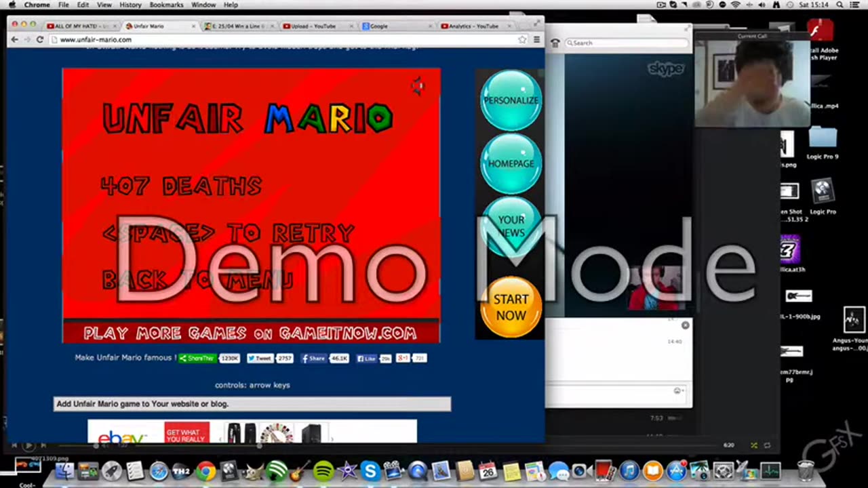This screenshot has height=488, width=868.
Task: Click the Facebook Like button
Action: [x=367, y=358]
